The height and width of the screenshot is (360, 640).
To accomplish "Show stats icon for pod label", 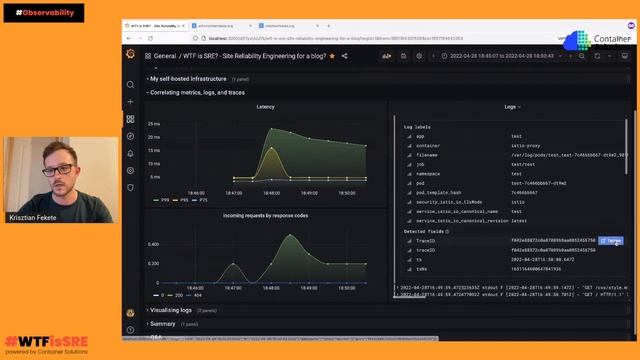I will point(409,183).
